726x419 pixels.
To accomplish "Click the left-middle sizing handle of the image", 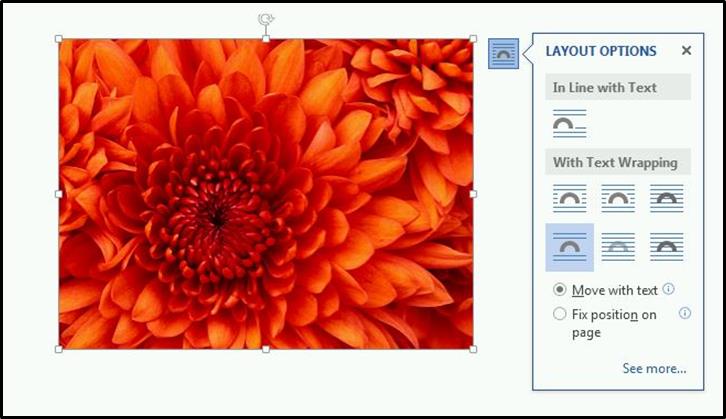I will 59,194.
